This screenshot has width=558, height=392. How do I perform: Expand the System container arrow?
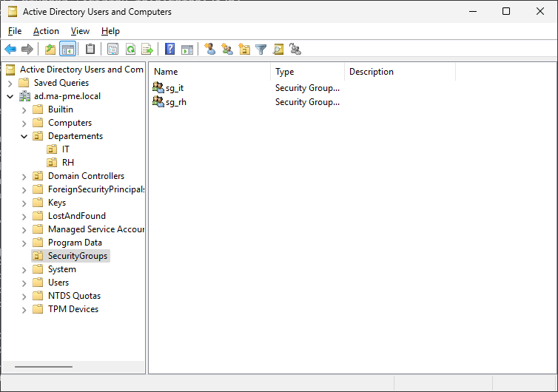[24, 270]
